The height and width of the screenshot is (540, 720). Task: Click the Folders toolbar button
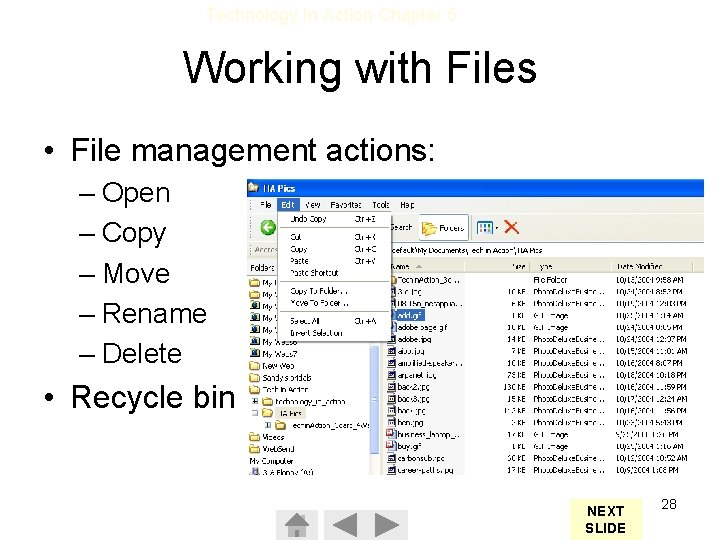[444, 227]
